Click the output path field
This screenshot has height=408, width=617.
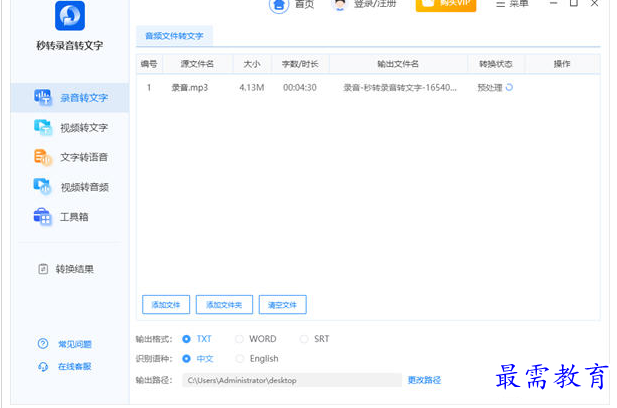pyautogui.click(x=292, y=380)
